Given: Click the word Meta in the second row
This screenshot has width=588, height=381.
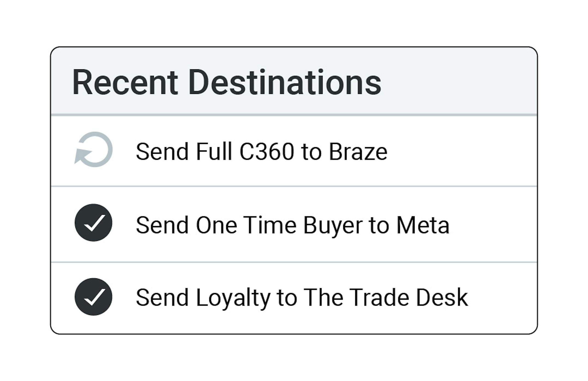Looking at the screenshot, I should tap(423, 225).
